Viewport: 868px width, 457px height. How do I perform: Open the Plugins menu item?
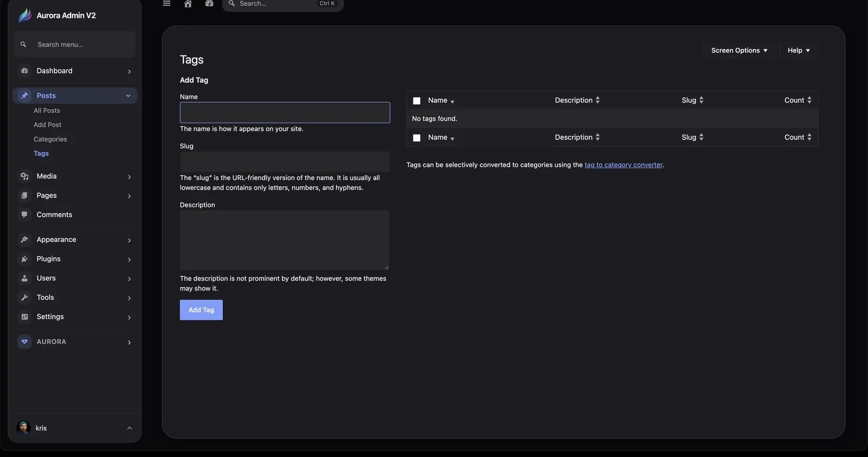(x=75, y=259)
